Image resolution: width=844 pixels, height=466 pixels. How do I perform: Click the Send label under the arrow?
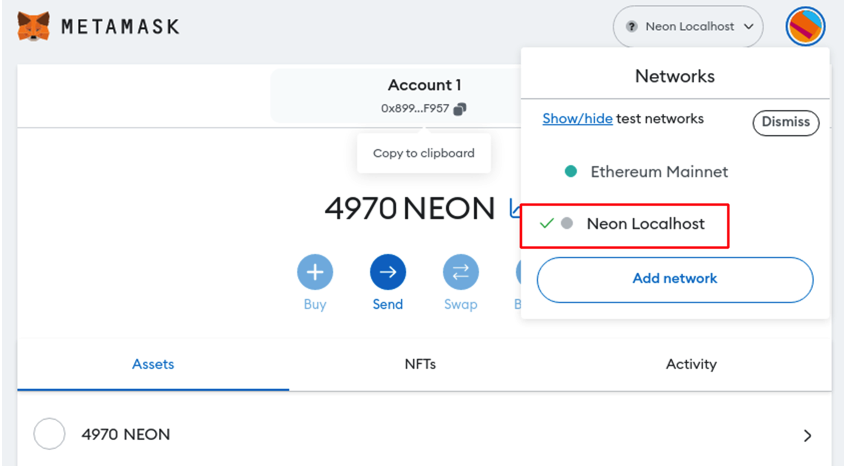point(388,305)
